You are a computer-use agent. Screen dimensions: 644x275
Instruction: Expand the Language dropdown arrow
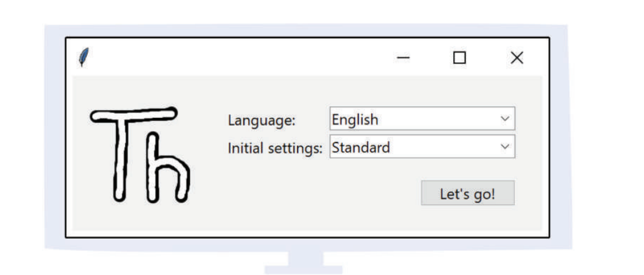505,119
